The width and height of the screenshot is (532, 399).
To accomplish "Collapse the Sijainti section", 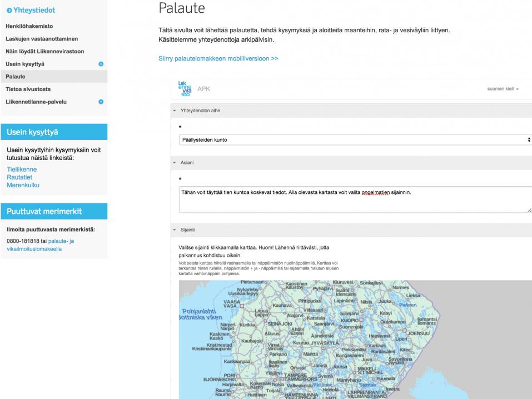I will tap(175, 229).
